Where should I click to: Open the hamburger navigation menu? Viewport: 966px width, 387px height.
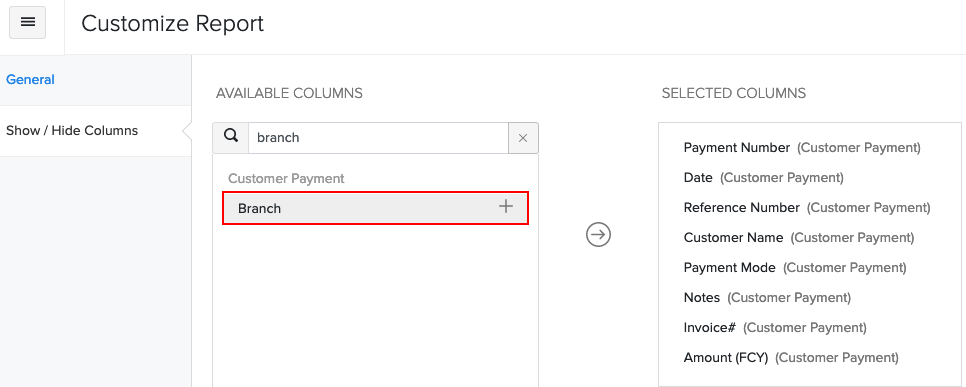[x=28, y=23]
